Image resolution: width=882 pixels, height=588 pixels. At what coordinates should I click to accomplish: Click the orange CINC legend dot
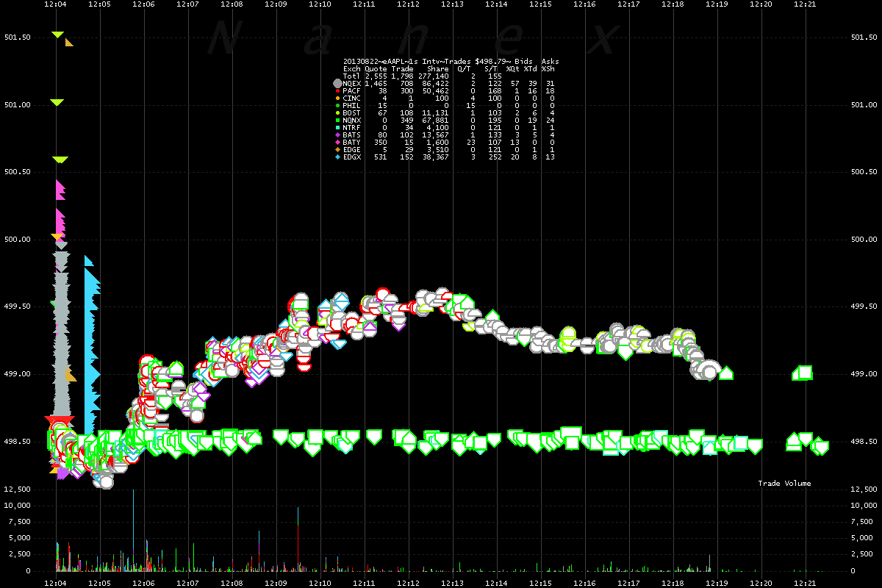point(337,98)
